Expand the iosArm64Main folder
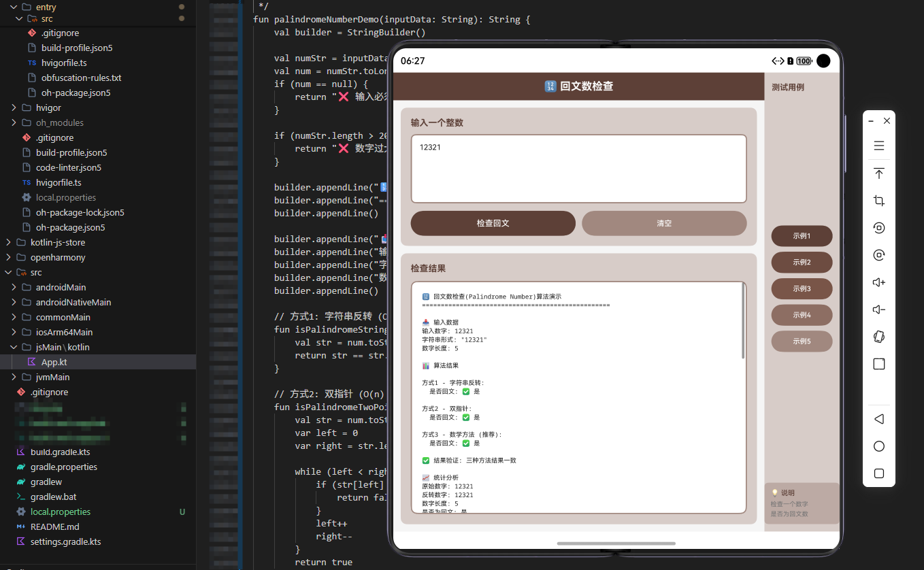This screenshot has height=570, width=924. point(14,332)
